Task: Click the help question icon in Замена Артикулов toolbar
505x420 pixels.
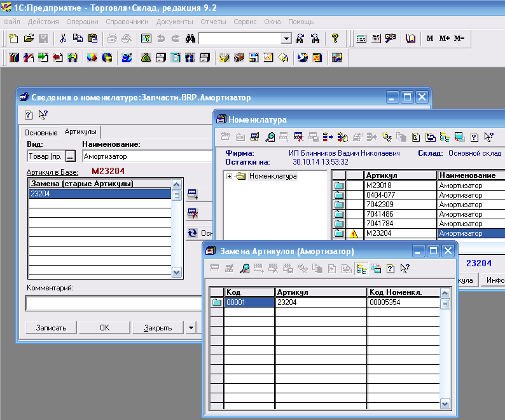Action: (x=391, y=268)
